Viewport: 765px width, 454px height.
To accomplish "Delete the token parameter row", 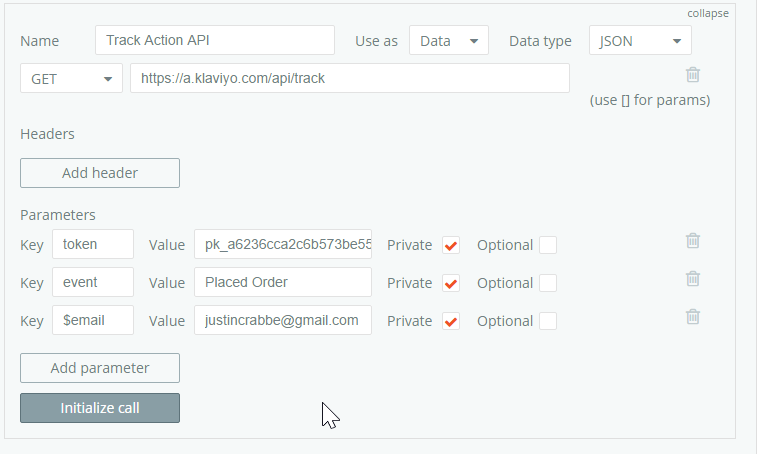I will pyautogui.click(x=693, y=241).
